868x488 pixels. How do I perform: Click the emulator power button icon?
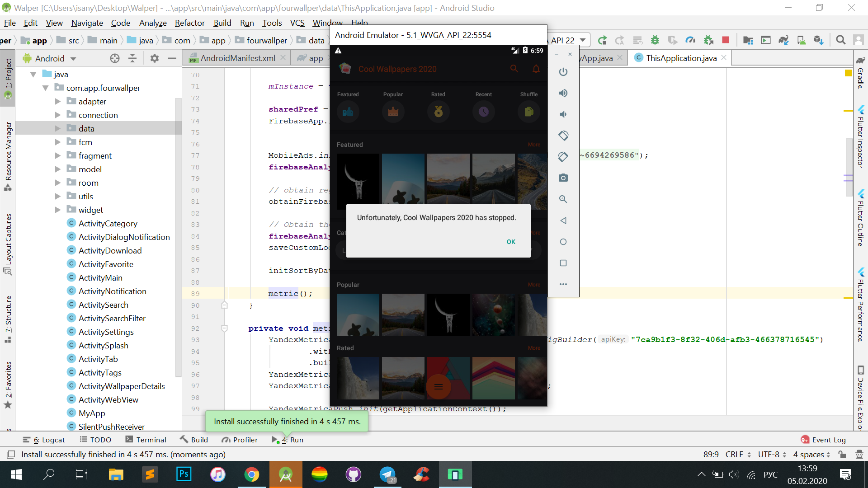click(x=563, y=72)
